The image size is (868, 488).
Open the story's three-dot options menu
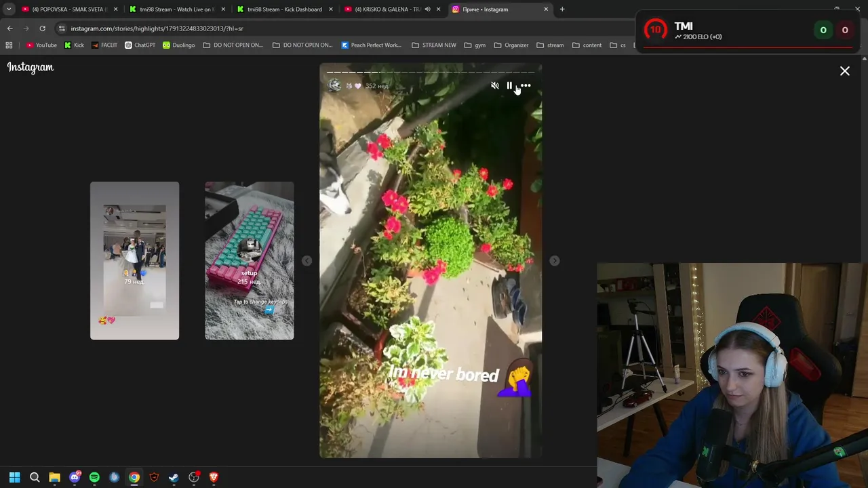pyautogui.click(x=526, y=85)
